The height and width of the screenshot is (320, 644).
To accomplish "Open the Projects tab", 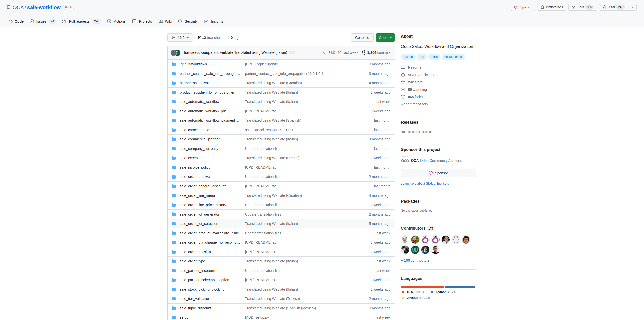I will pos(142,21).
